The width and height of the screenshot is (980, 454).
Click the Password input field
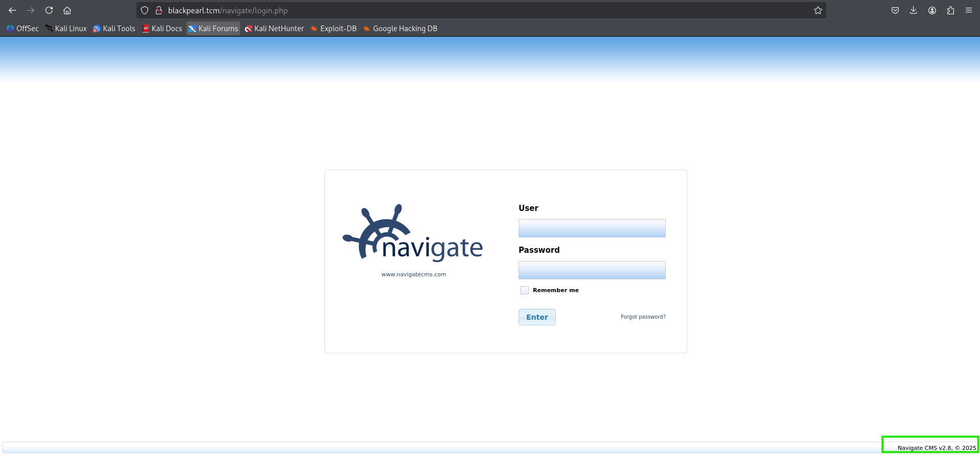pos(592,270)
